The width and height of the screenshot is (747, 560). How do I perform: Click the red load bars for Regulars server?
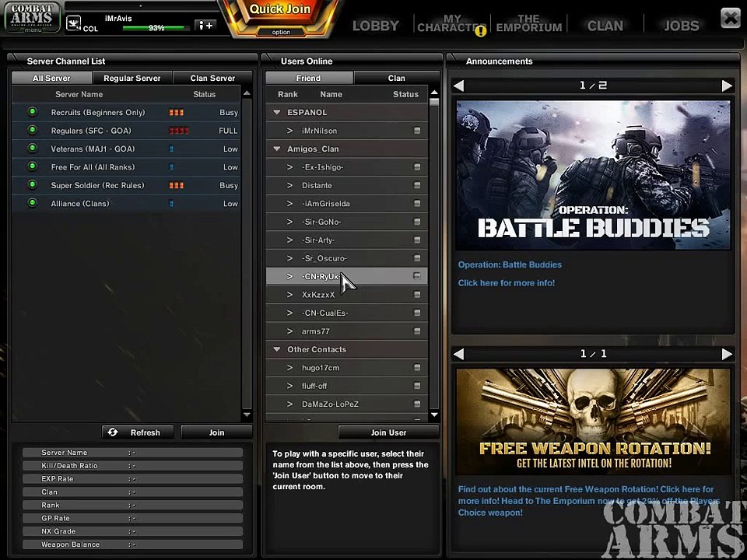pyautogui.click(x=179, y=131)
